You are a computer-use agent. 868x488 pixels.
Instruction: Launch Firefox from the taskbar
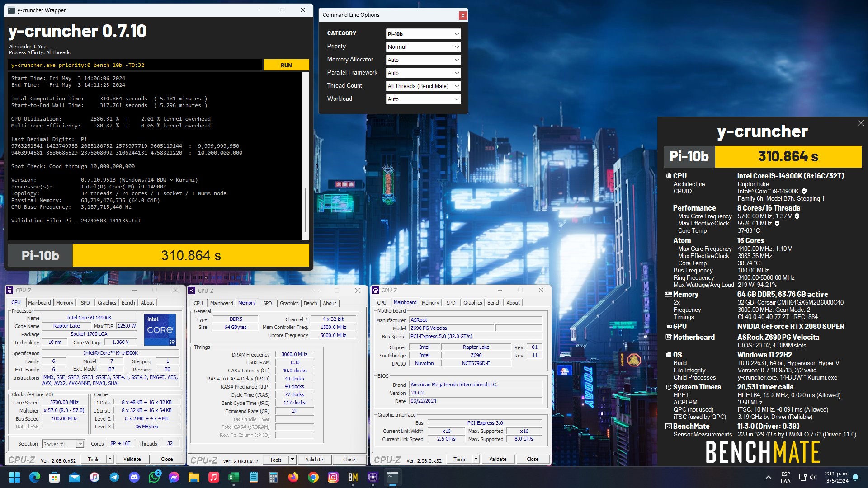[x=293, y=477]
